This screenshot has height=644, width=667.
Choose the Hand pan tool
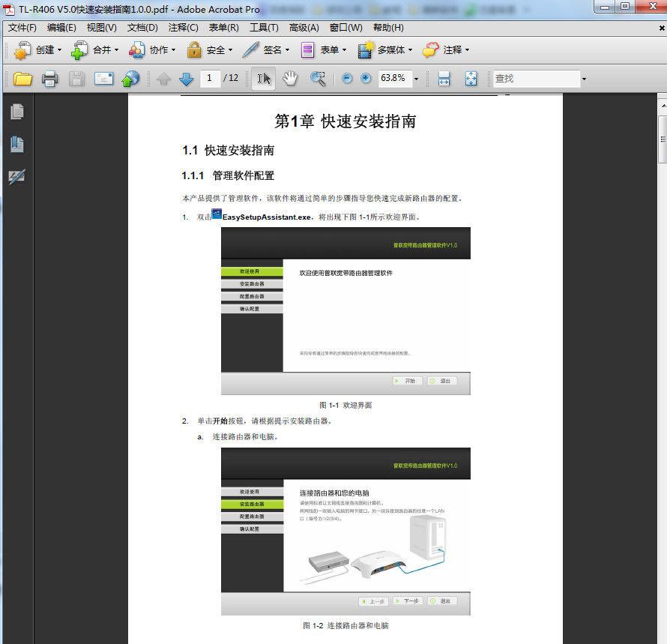[290, 79]
